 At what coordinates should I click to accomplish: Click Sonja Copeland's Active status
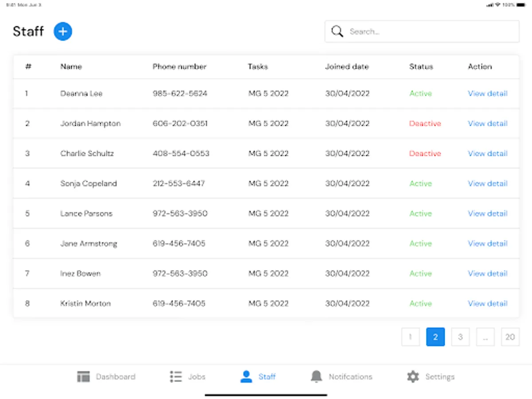(421, 184)
